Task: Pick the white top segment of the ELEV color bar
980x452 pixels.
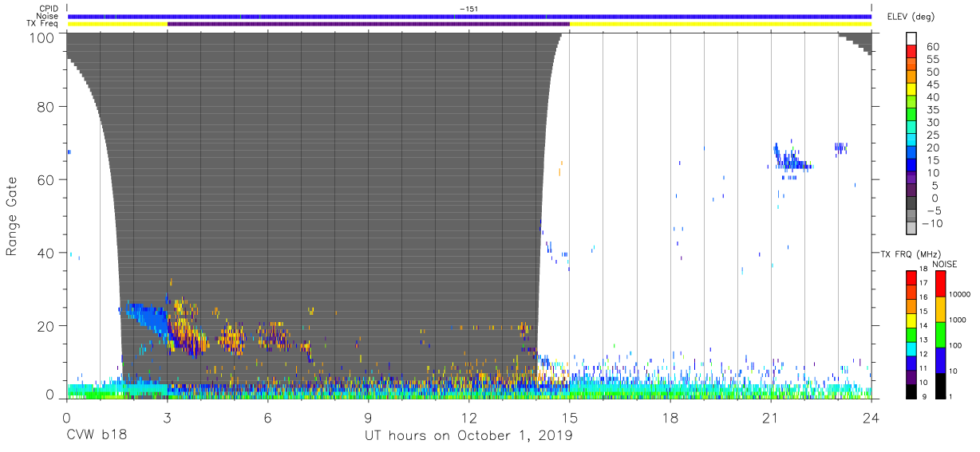Action: [911, 40]
